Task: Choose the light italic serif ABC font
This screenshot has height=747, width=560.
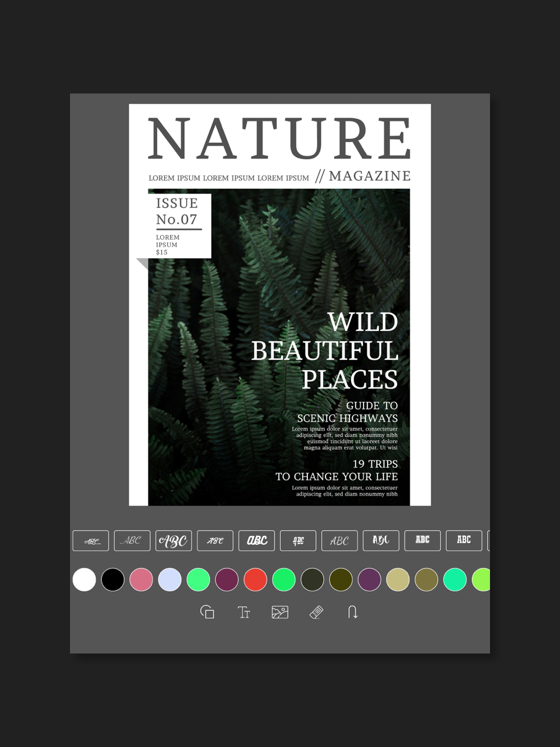Action: [x=339, y=540]
